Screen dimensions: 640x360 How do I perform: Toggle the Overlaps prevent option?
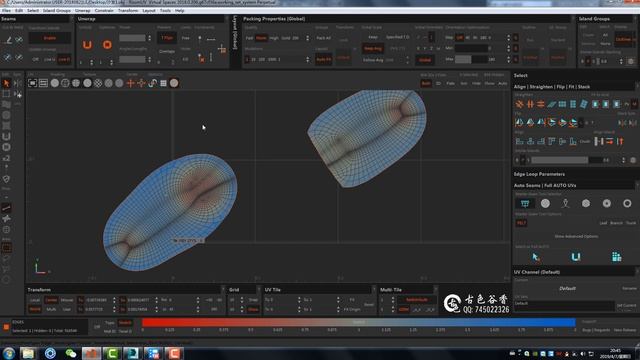pyautogui.click(x=167, y=51)
